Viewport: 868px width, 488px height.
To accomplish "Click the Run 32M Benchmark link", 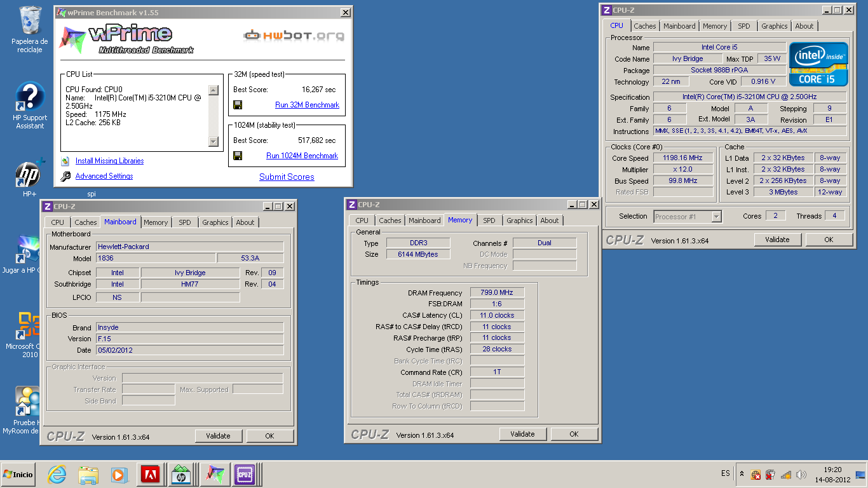I will pyautogui.click(x=307, y=105).
